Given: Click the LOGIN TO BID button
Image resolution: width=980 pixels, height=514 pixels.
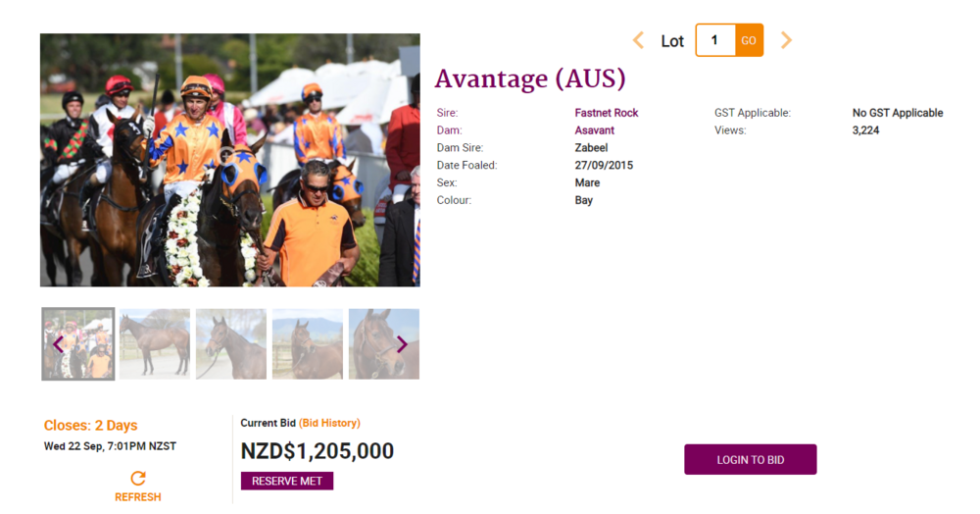Looking at the screenshot, I should (750, 459).
